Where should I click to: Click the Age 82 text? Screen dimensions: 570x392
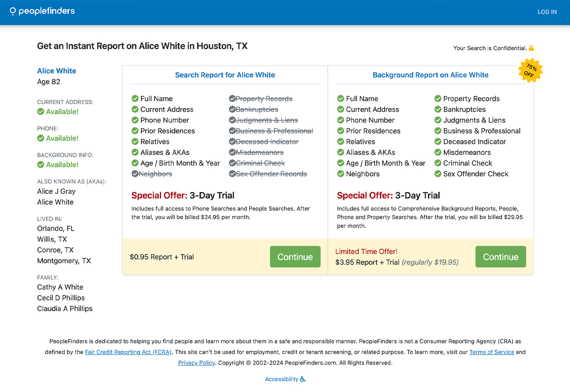point(48,82)
